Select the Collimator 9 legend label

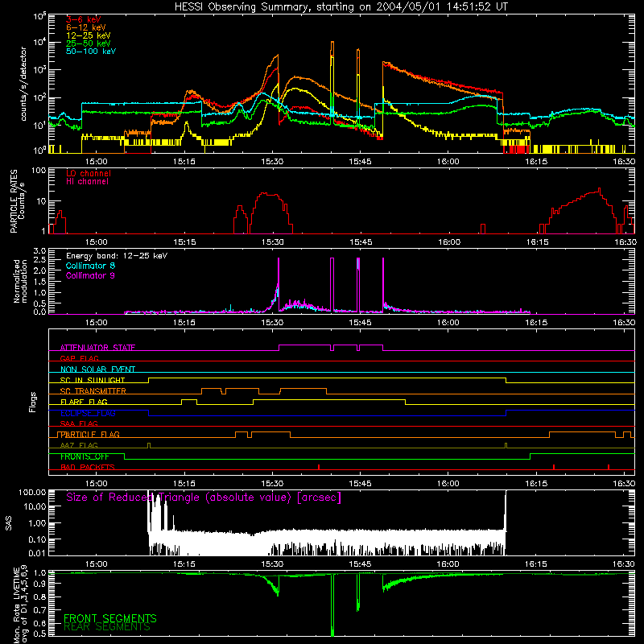[x=90, y=275]
